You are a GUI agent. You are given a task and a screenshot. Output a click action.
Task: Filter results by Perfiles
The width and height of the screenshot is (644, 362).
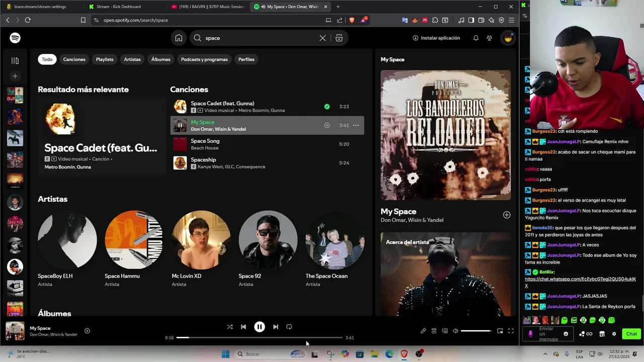(x=247, y=59)
